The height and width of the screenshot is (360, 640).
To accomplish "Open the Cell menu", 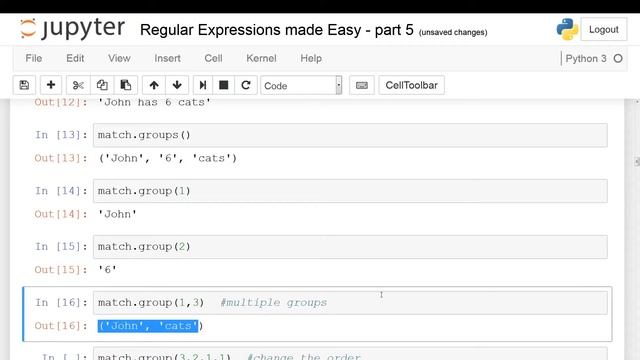I will click(213, 58).
